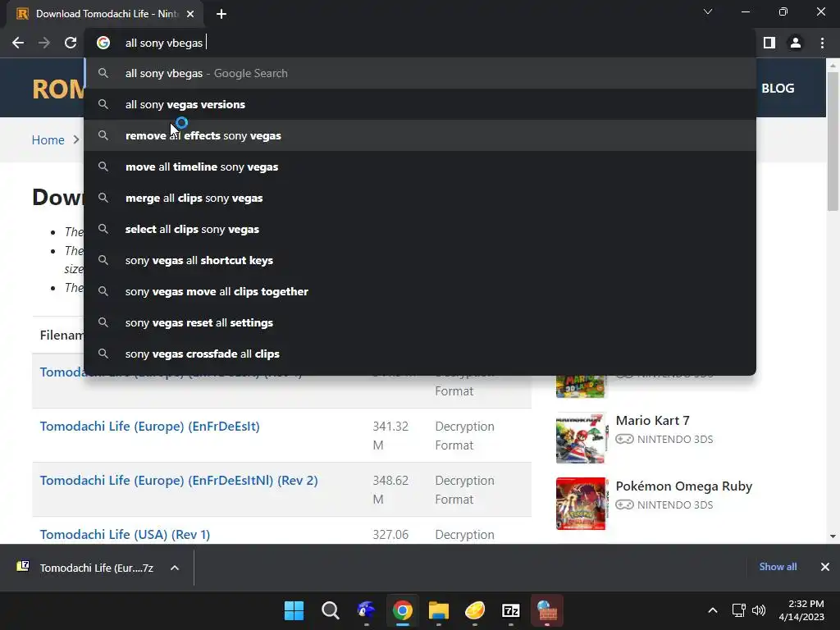Click the 348.62 M file size cell
840x630 pixels.
[x=390, y=490]
